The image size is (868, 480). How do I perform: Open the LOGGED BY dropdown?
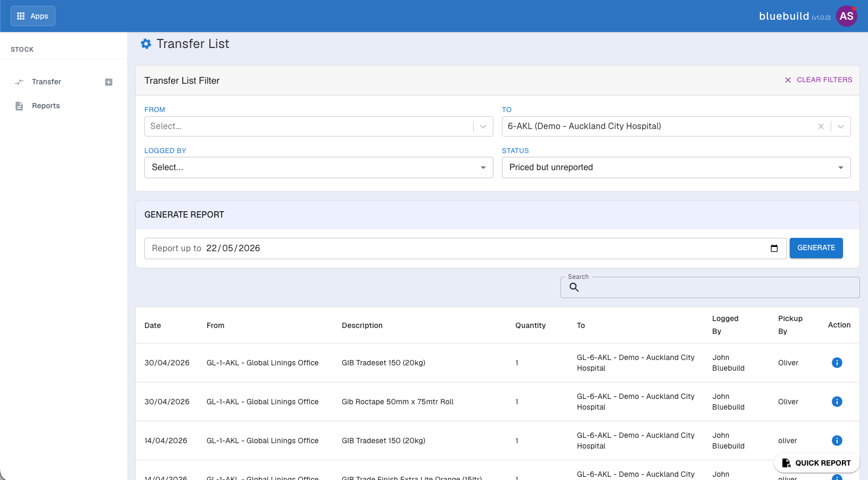[x=319, y=167]
